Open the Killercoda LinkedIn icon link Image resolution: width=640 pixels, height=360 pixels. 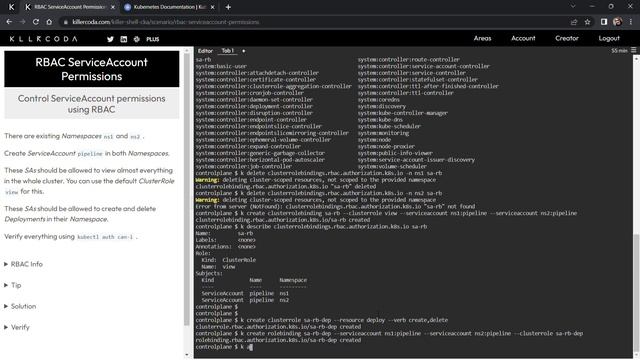(x=124, y=39)
